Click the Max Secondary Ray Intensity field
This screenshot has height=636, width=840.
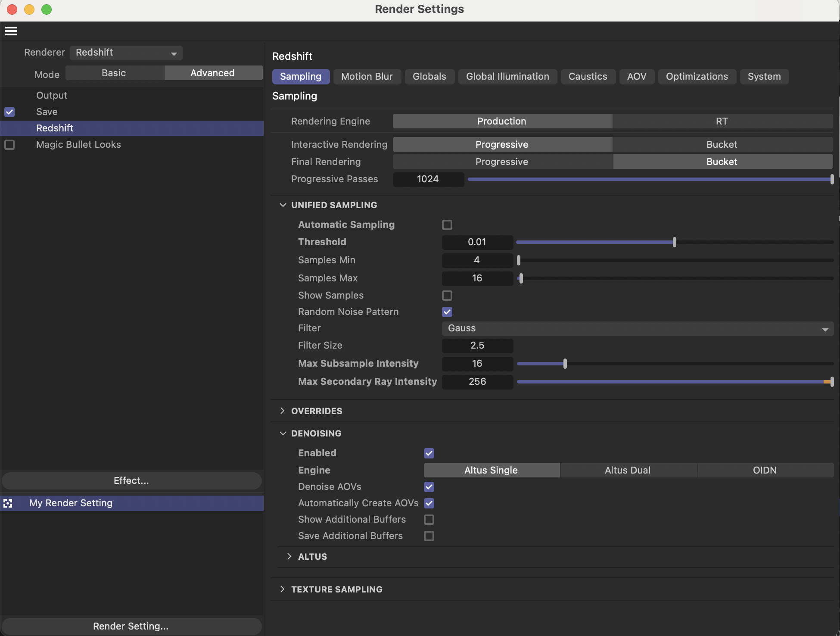tap(477, 382)
